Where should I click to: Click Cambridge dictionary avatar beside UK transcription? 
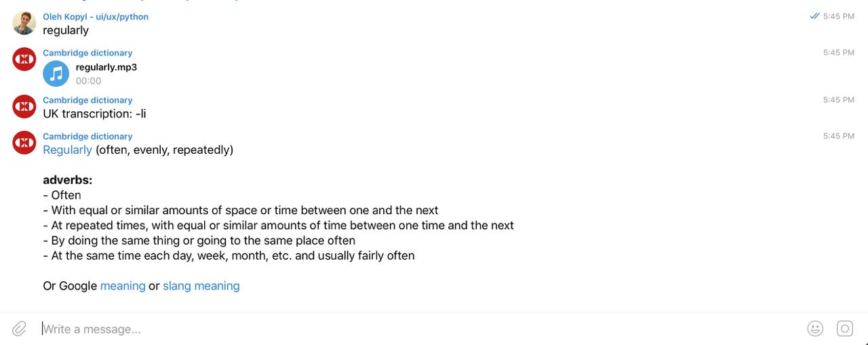[24, 106]
